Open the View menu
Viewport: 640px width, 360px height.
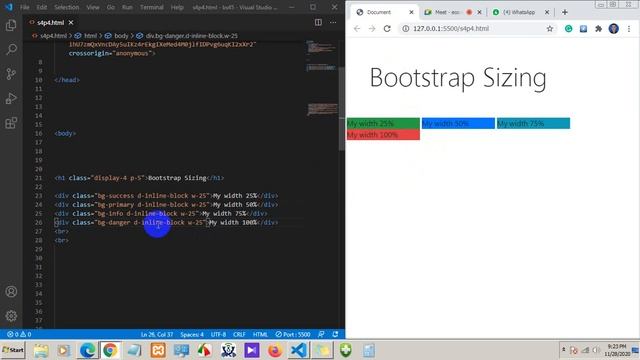[x=93, y=7]
